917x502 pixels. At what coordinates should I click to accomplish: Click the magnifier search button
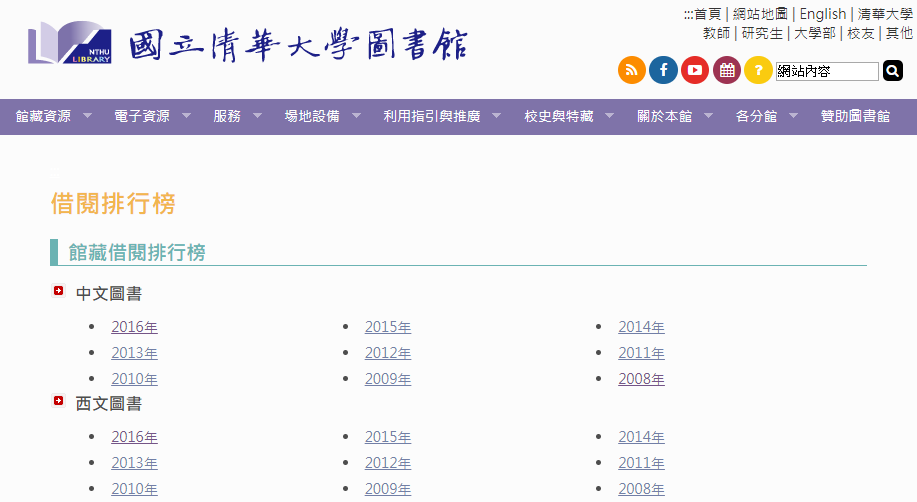892,71
